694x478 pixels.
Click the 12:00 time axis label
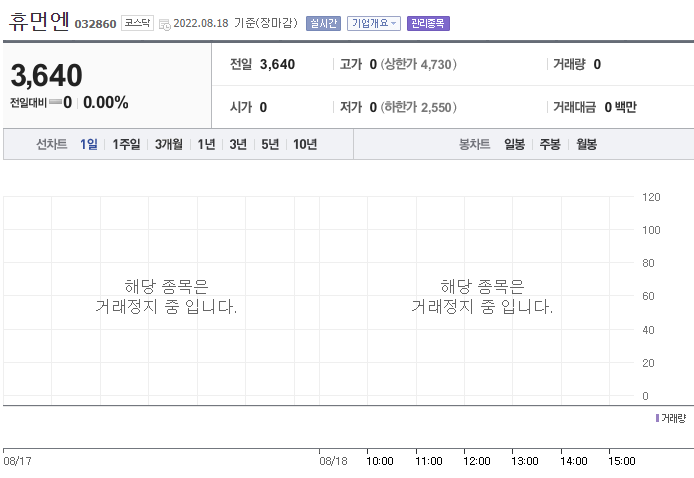point(477,461)
